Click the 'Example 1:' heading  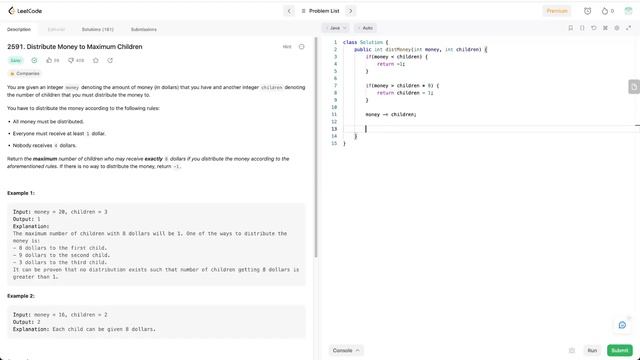pos(21,193)
